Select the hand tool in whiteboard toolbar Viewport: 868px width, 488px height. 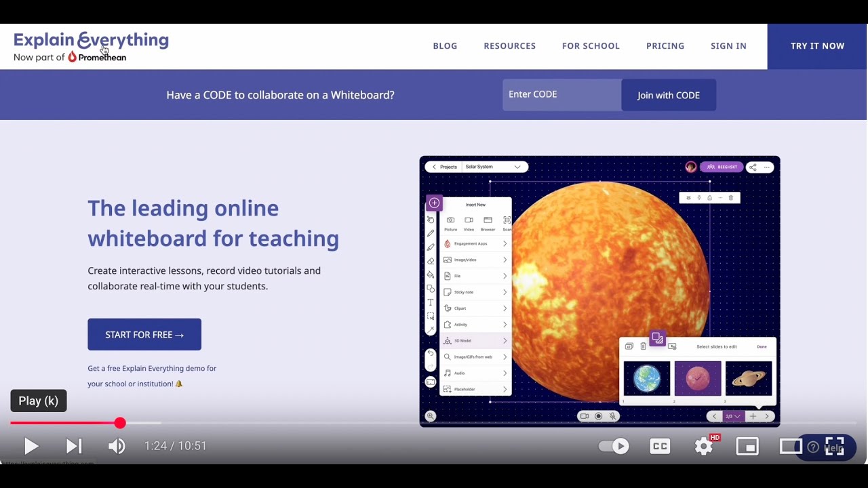click(x=431, y=219)
